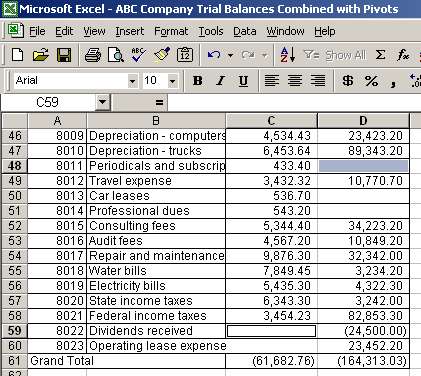Click cell value 4,534.43
Image resolution: width=421 pixels, height=376 pixels.
(272, 136)
